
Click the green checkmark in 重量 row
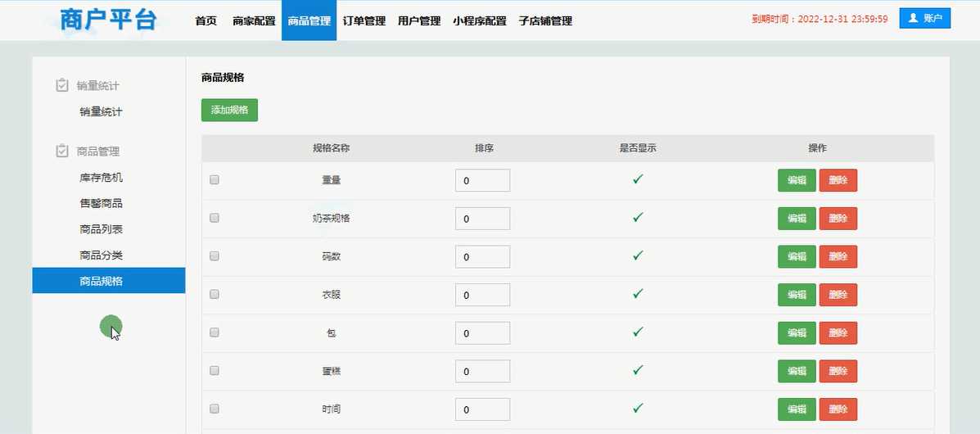click(x=637, y=179)
